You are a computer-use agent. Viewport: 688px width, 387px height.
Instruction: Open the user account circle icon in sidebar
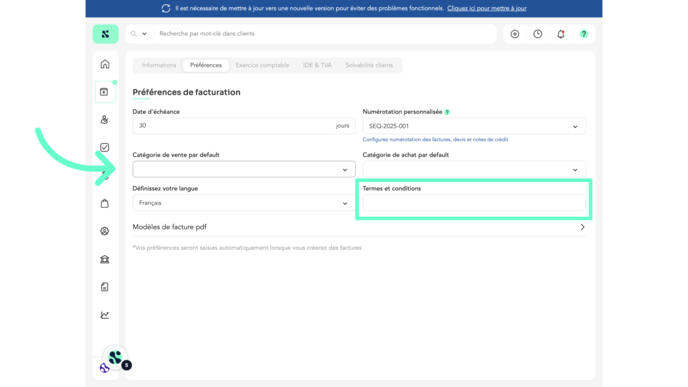[104, 231]
